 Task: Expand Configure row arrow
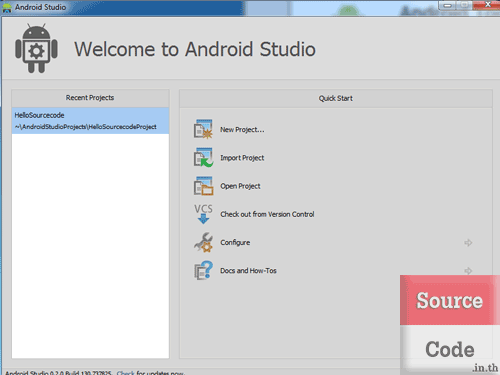coord(468,243)
